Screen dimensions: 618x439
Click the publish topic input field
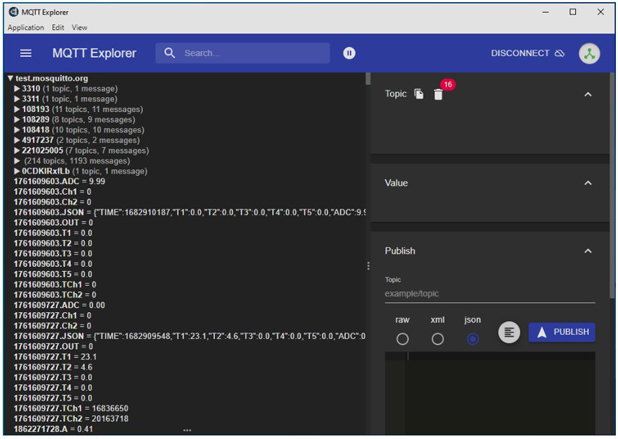[x=489, y=294]
